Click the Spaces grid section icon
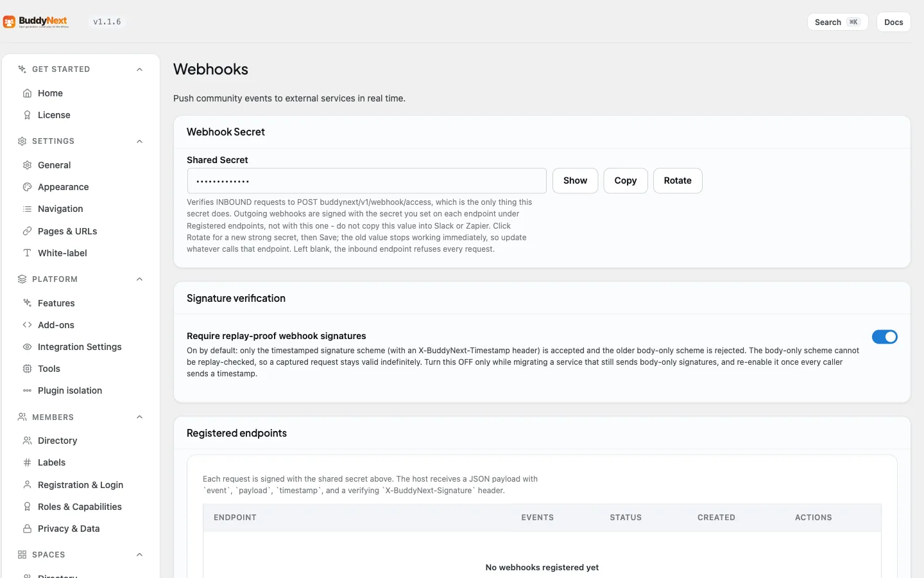 click(22, 555)
